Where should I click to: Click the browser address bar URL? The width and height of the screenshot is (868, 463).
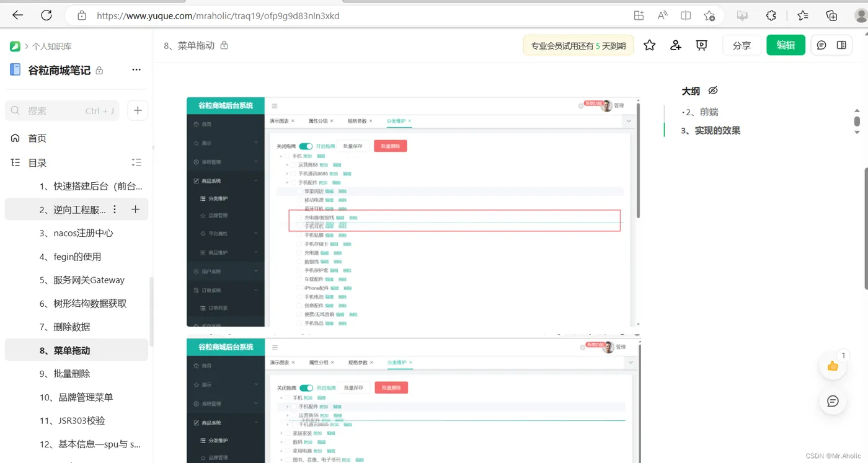coord(218,15)
